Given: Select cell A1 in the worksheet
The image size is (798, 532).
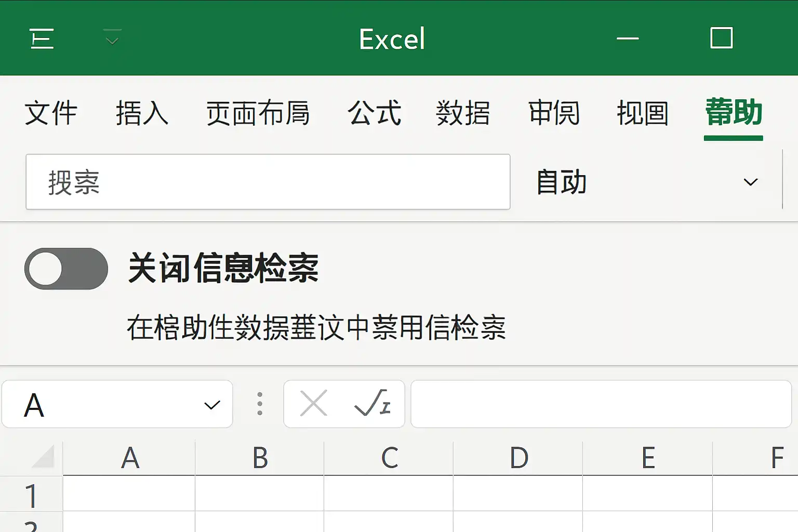Looking at the screenshot, I should tap(130, 496).
